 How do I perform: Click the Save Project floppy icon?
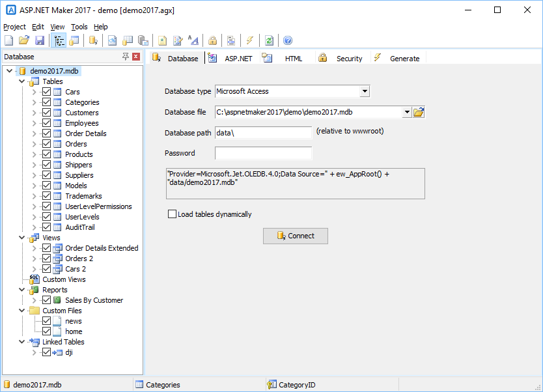coord(40,40)
